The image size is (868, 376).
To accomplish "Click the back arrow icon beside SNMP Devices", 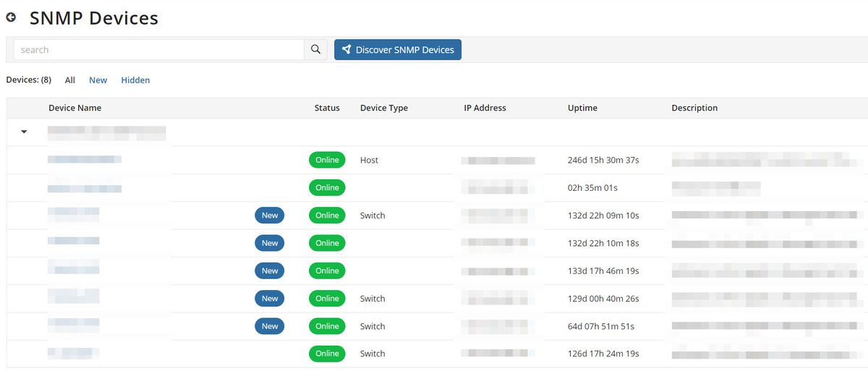I will click(11, 17).
